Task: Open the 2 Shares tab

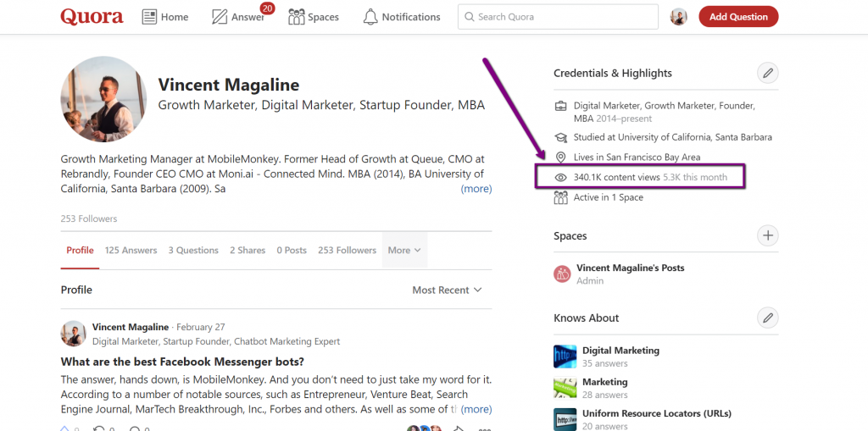Action: point(248,250)
